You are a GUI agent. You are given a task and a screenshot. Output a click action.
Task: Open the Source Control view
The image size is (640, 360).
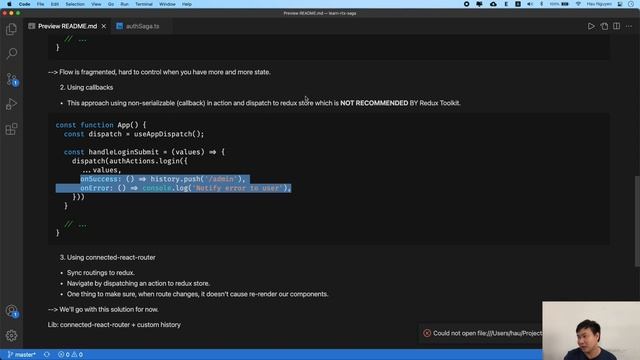(11, 79)
